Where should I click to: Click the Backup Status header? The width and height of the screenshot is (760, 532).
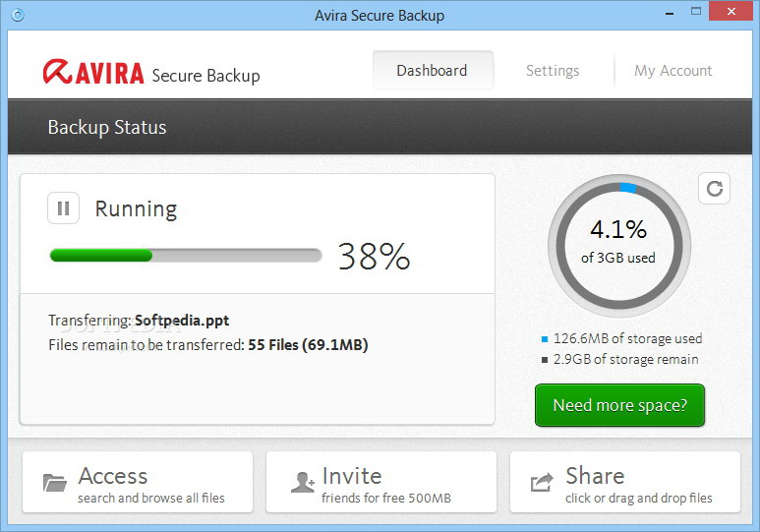tap(107, 127)
